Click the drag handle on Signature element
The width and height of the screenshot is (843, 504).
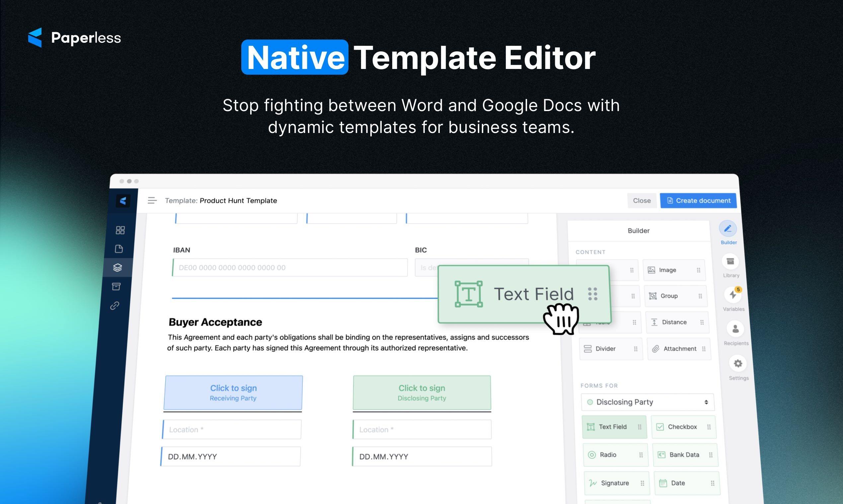[x=642, y=483]
